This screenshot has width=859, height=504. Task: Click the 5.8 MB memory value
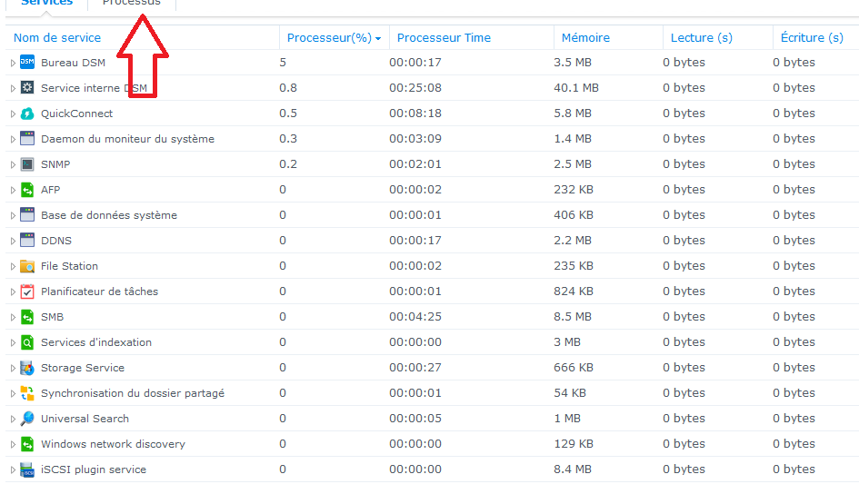(573, 114)
